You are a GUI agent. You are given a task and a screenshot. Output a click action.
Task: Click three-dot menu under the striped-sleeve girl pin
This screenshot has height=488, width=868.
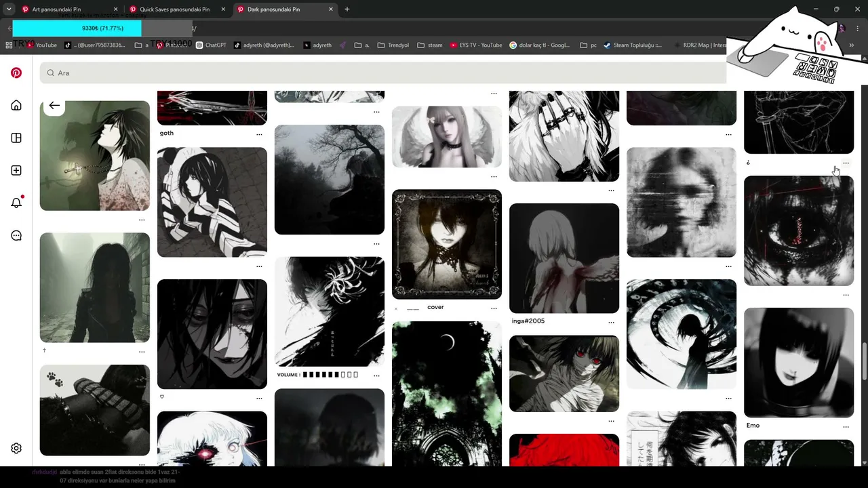pyautogui.click(x=259, y=266)
